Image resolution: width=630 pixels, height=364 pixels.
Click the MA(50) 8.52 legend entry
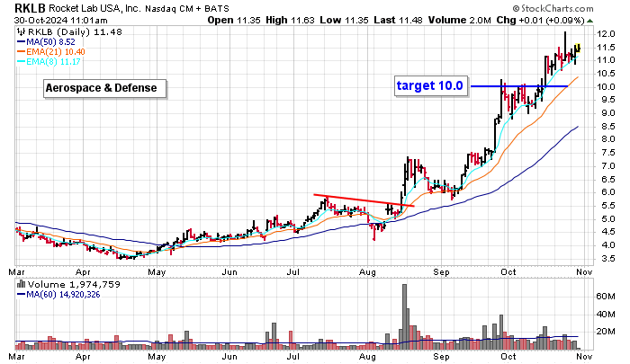46,41
